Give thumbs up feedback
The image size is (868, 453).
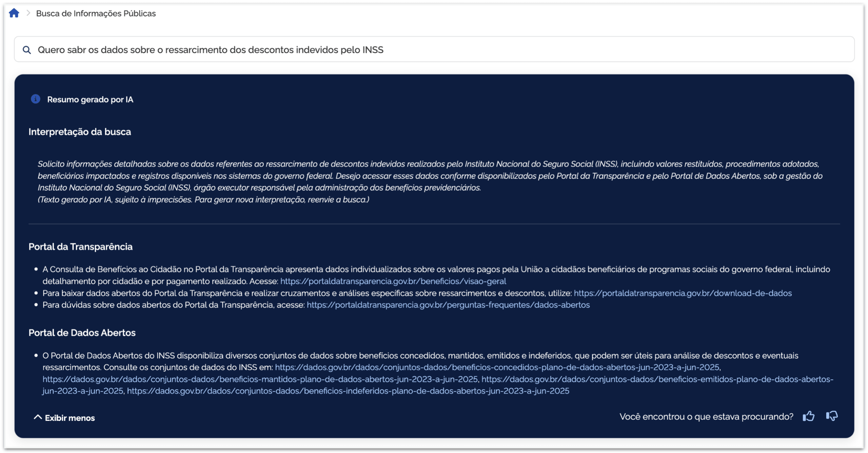tap(809, 416)
